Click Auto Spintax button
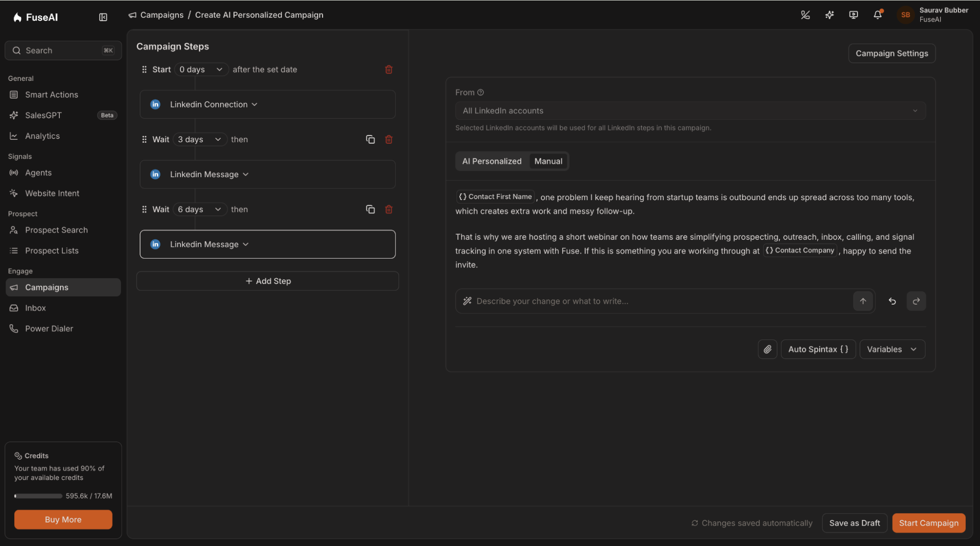 (818, 349)
